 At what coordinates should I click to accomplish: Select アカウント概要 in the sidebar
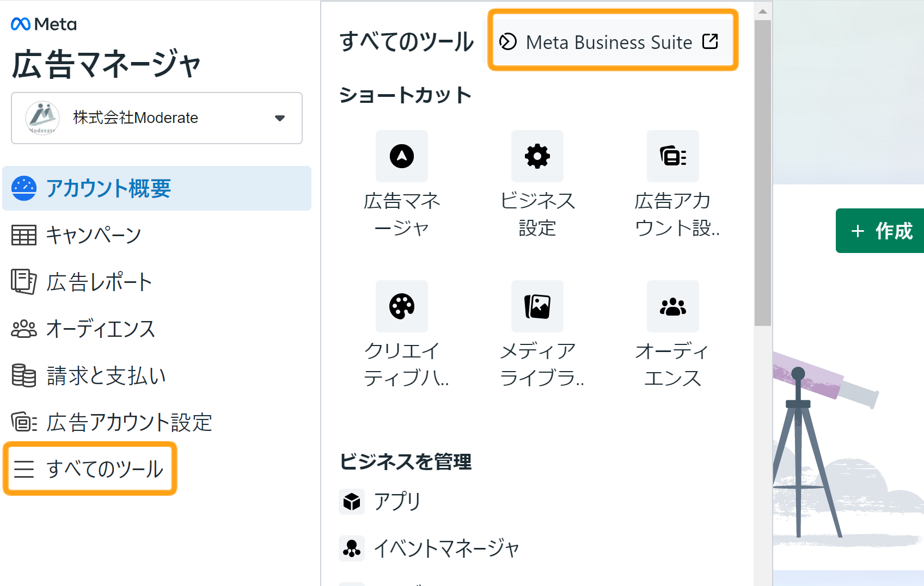pyautogui.click(x=157, y=188)
